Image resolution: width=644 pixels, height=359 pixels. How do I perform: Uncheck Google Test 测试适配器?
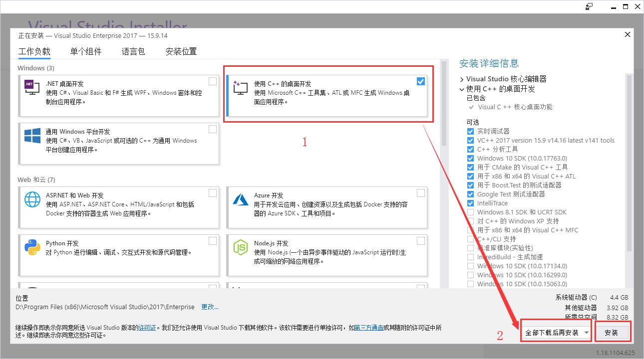(470, 194)
